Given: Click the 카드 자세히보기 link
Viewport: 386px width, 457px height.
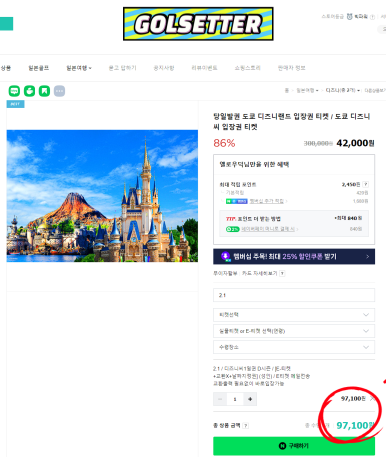Looking at the screenshot, I should coord(259,273).
